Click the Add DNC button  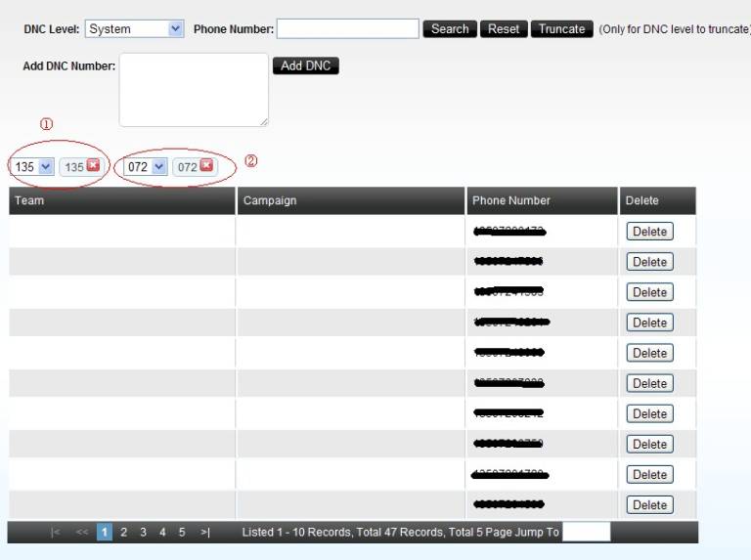point(305,65)
